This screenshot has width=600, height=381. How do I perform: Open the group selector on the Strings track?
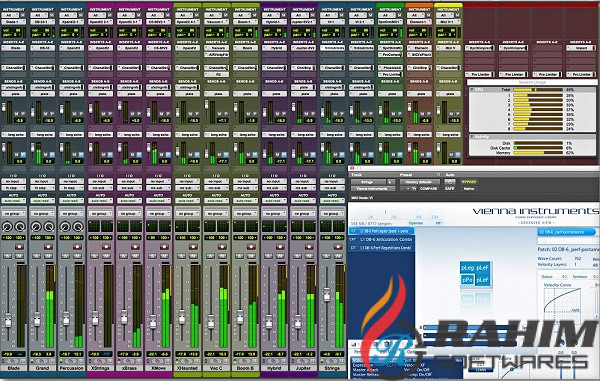point(332,213)
